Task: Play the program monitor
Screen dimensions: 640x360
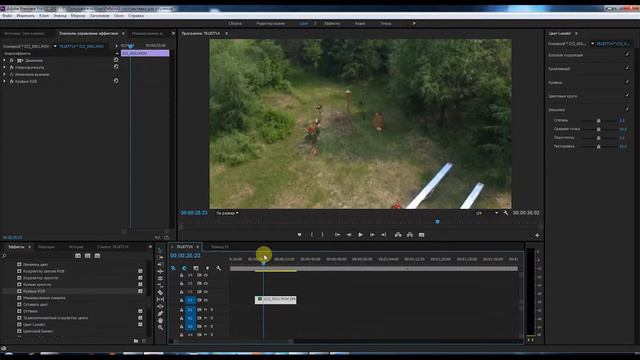Action: pyautogui.click(x=360, y=235)
